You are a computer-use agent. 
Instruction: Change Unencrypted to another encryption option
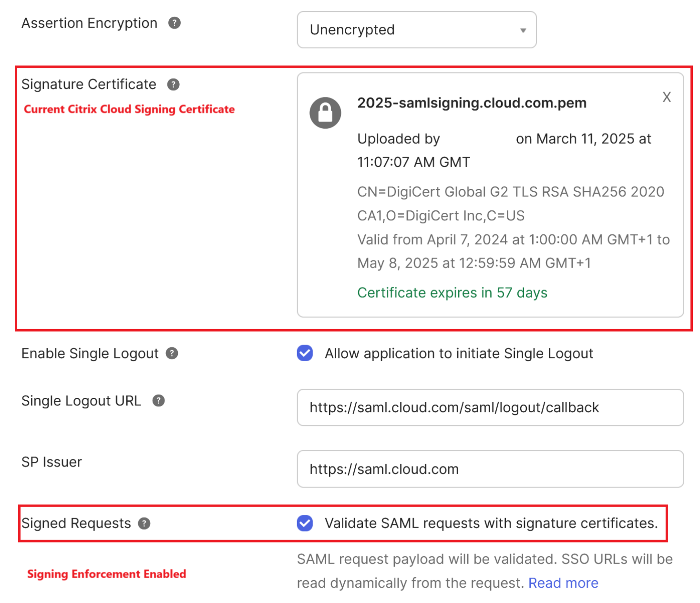[x=416, y=30]
